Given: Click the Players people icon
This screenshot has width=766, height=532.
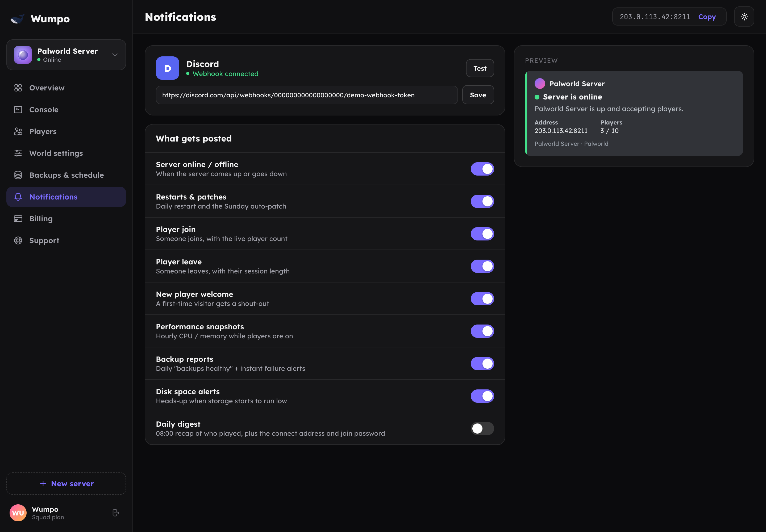Looking at the screenshot, I should (18, 131).
